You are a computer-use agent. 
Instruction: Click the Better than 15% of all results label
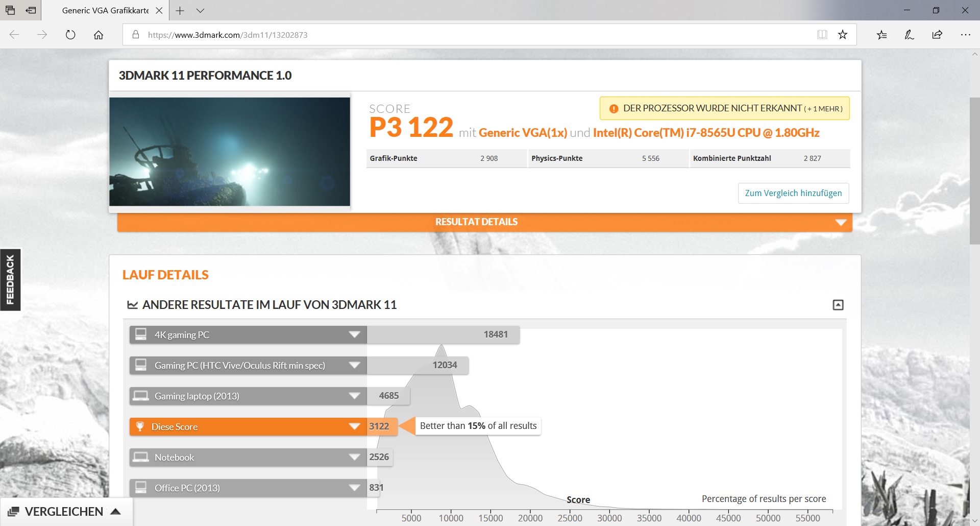point(478,426)
